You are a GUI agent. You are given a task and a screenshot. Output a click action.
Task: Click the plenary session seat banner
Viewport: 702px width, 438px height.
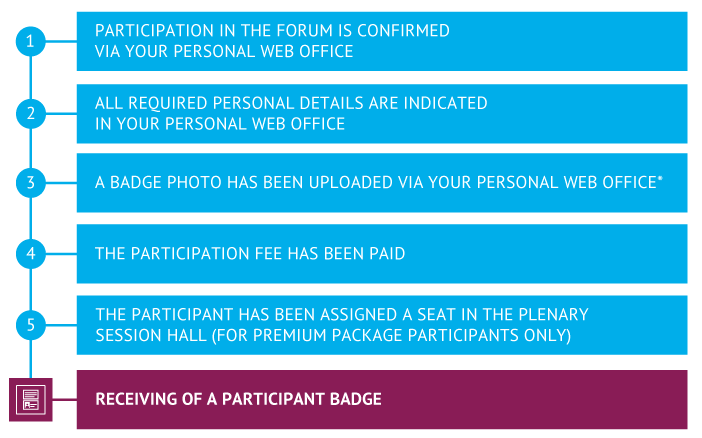tap(382, 325)
